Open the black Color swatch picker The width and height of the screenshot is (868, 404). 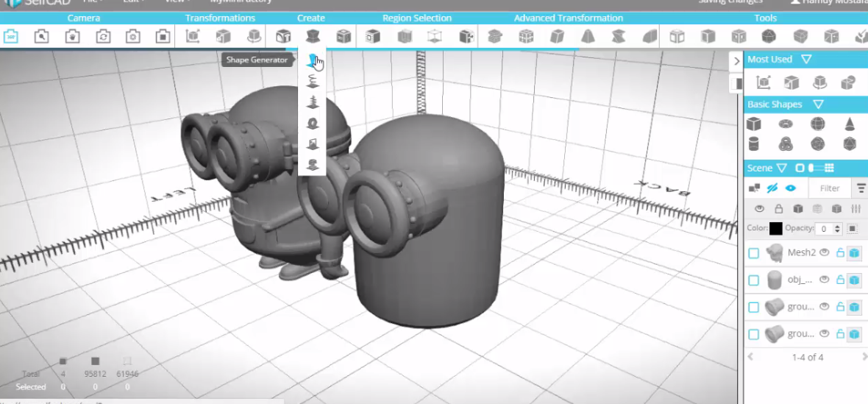pos(775,229)
